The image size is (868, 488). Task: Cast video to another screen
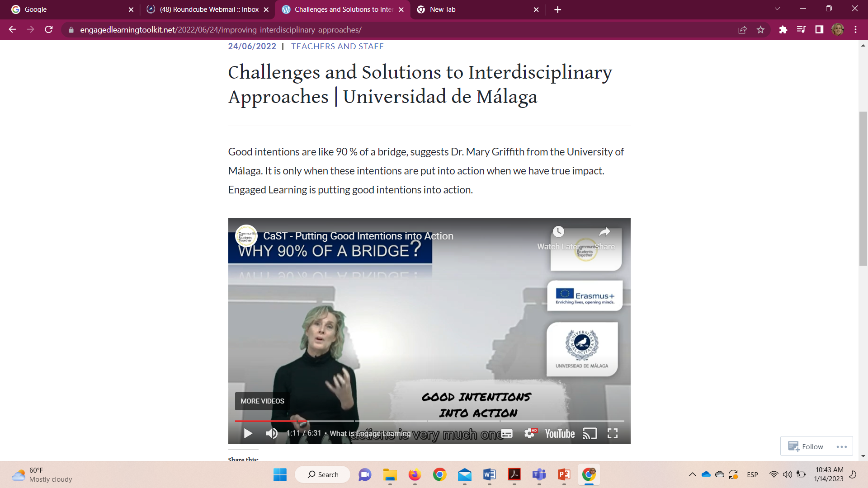(x=590, y=434)
